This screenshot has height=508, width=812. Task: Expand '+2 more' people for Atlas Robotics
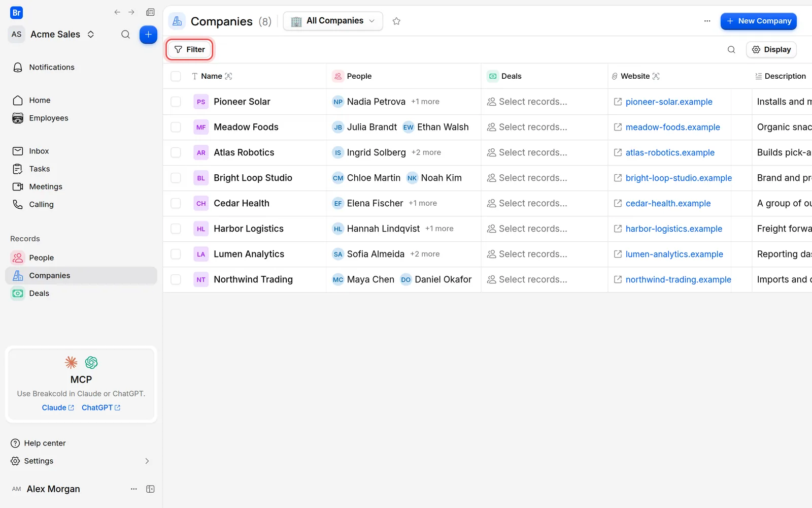click(426, 152)
